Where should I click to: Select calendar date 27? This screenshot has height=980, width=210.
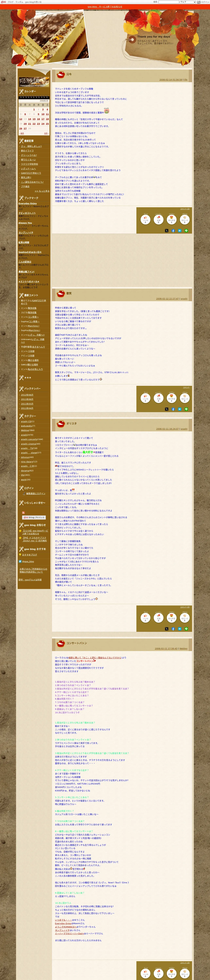click(25, 129)
